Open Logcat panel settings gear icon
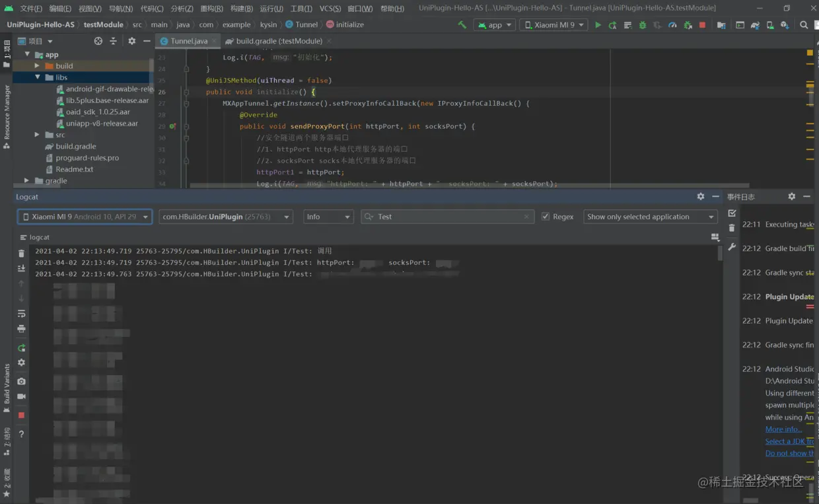 700,197
